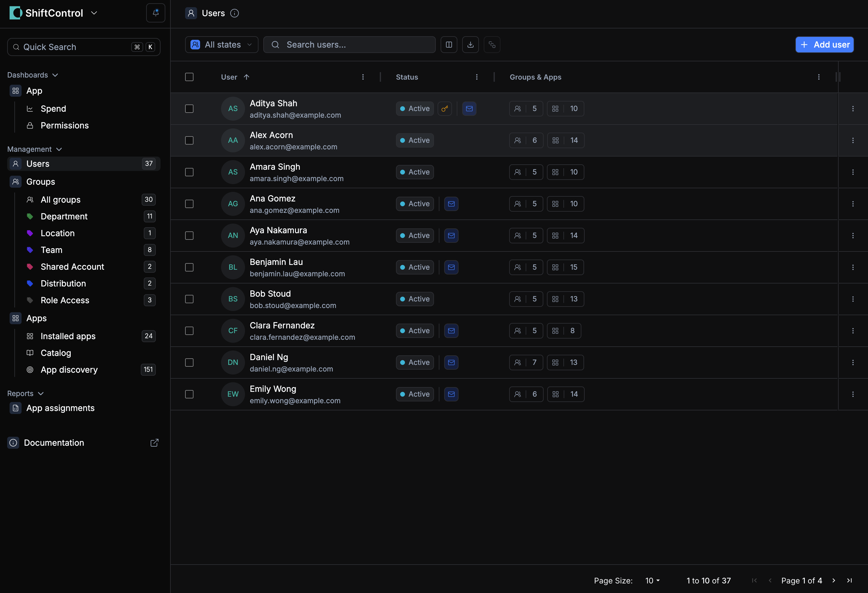Check Emily Wong's row checkbox
868x593 pixels.
189,394
